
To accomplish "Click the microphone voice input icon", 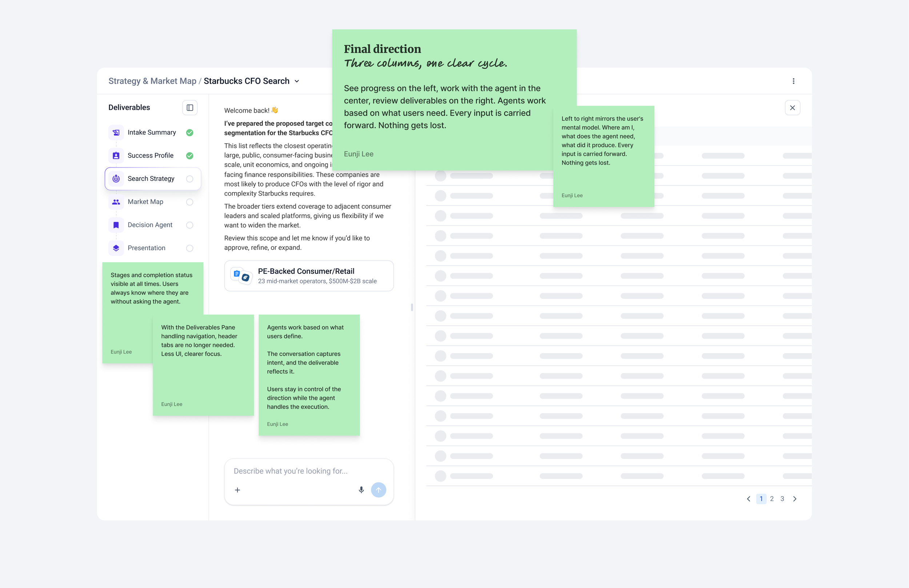I will tap(361, 490).
